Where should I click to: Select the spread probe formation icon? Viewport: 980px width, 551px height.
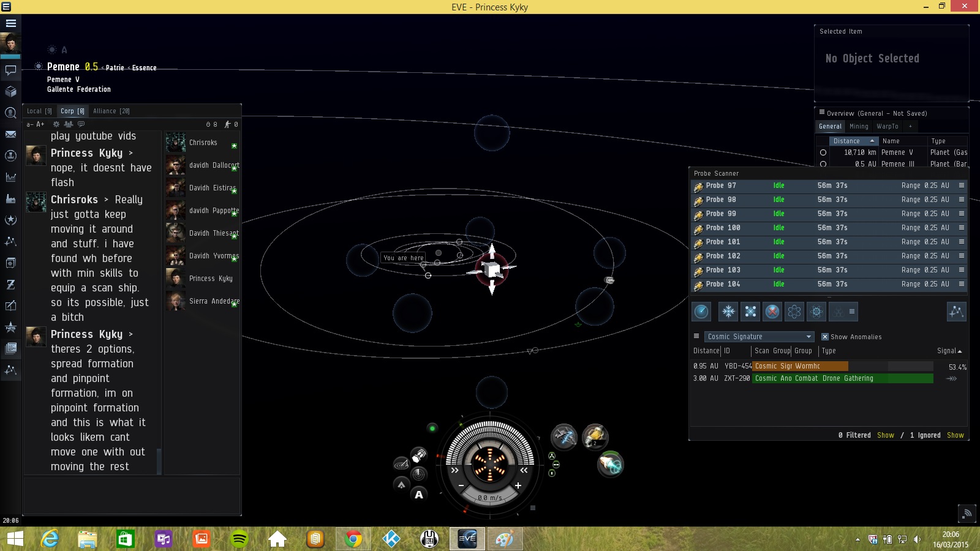coord(794,312)
